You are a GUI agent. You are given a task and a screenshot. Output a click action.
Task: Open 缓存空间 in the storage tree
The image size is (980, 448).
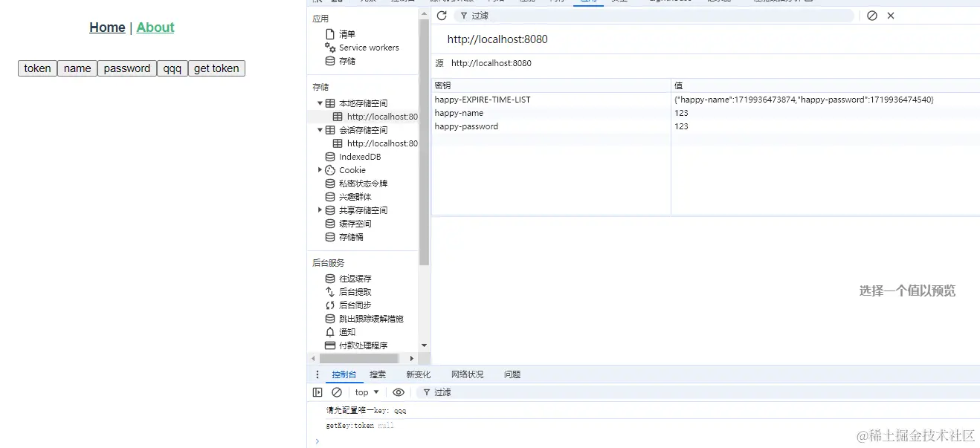pos(355,224)
